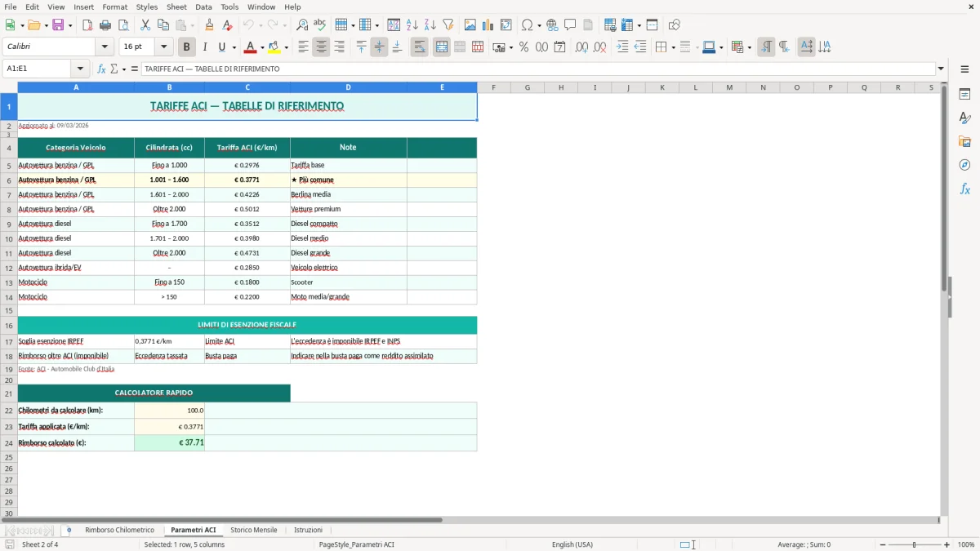The width and height of the screenshot is (980, 551).
Task: Open Borders dropdown arrow
Action: coord(673,47)
